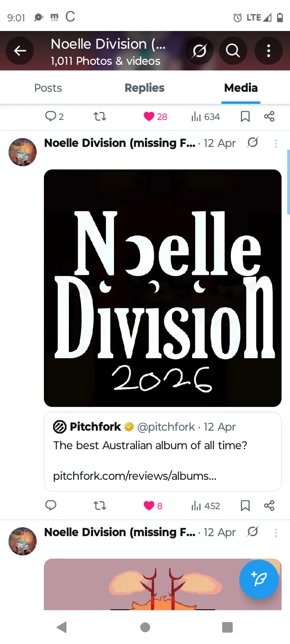The width and height of the screenshot is (290, 644).
Task: Open Noelle Division profile from post name
Action: [119, 143]
